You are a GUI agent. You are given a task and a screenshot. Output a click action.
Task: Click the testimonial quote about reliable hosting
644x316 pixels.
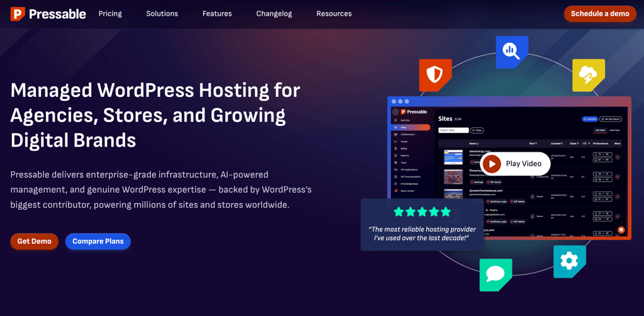(422, 234)
